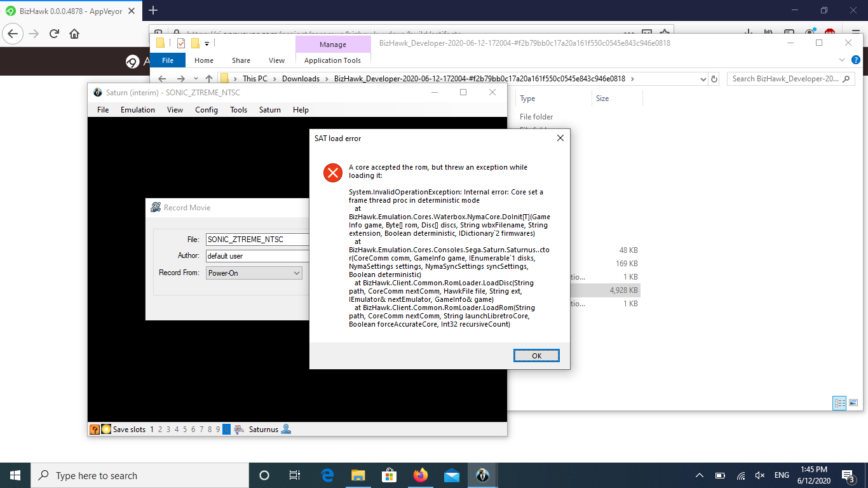Image resolution: width=868 pixels, height=488 pixels.
Task: Open Firefox from the taskbar
Action: click(x=421, y=475)
